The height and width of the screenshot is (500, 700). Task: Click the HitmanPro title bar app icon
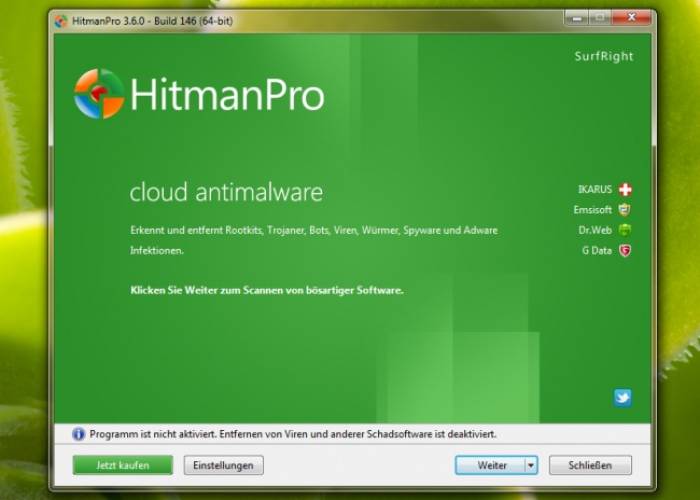pos(61,21)
